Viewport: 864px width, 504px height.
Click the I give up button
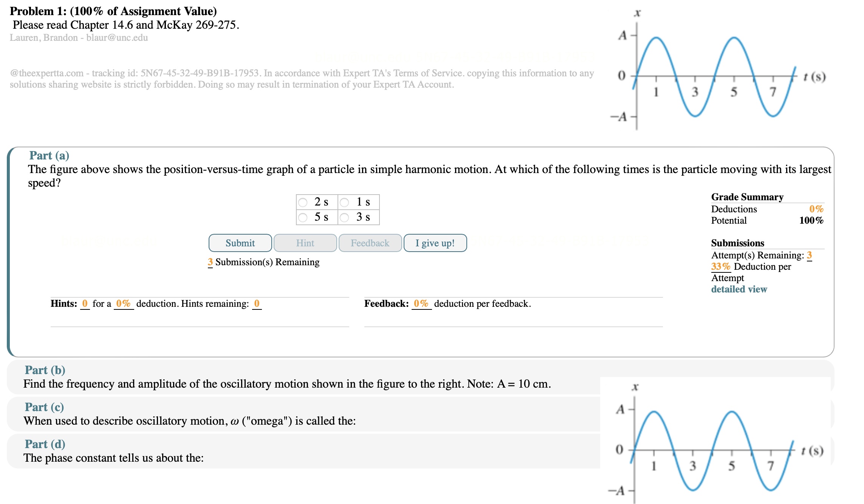(x=435, y=243)
